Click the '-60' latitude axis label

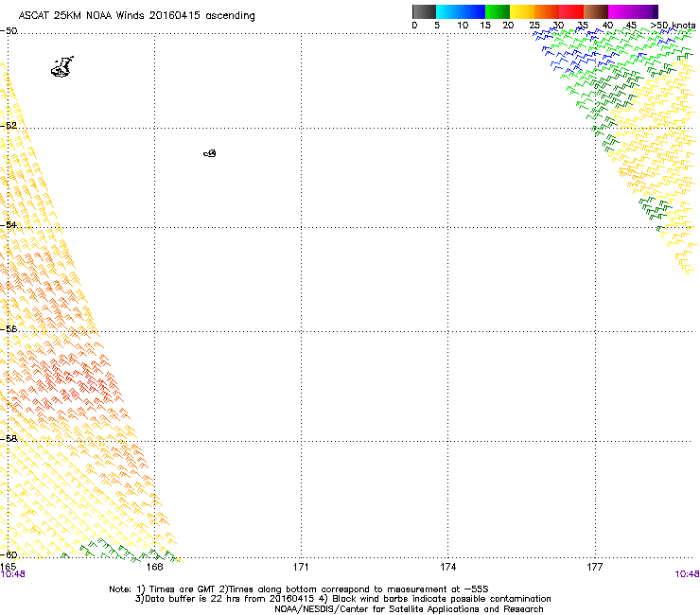click(9, 555)
